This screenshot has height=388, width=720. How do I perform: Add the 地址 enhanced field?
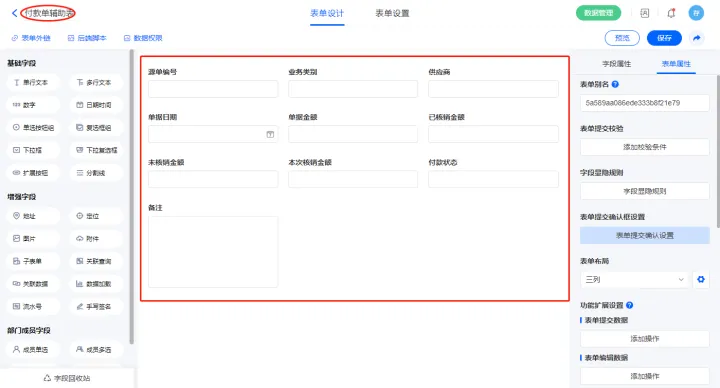(34, 216)
